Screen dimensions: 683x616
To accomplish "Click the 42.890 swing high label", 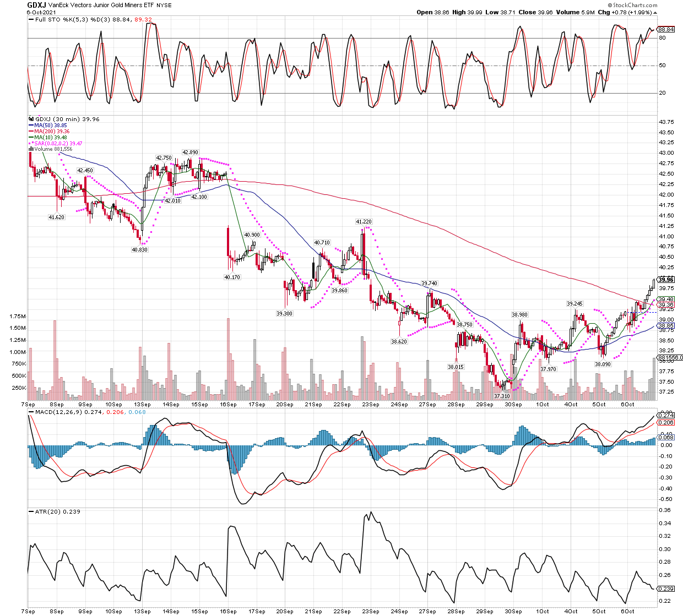I will click(x=190, y=152).
